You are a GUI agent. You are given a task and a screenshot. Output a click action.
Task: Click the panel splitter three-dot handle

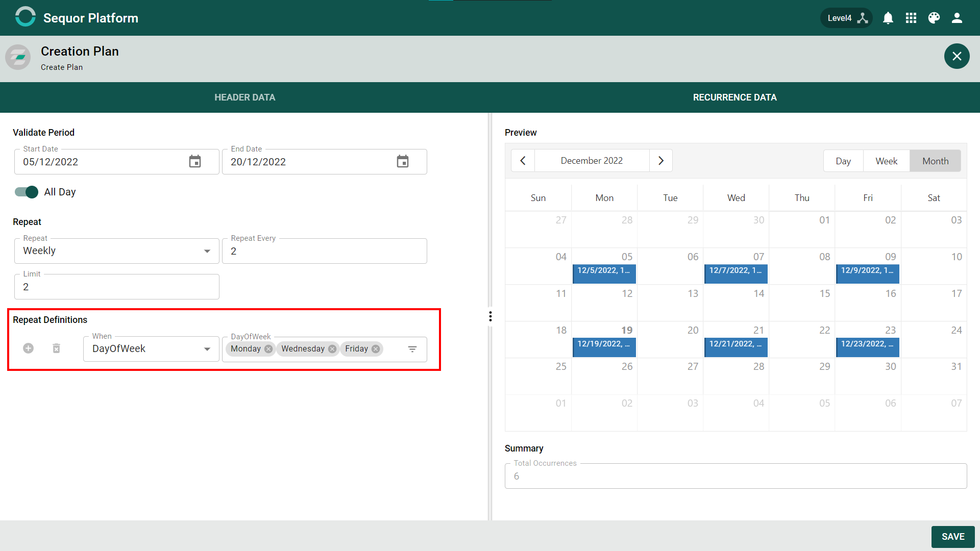coord(491,317)
